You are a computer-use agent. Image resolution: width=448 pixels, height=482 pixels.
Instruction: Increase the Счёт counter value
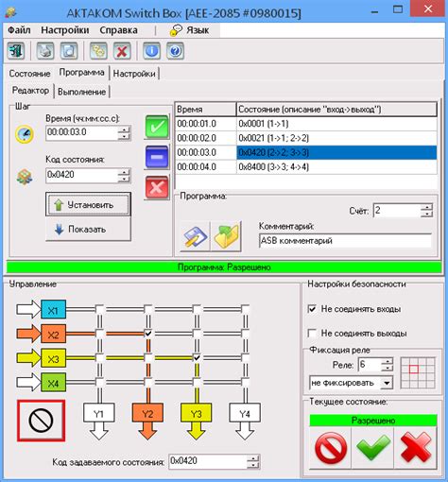[x=427, y=208]
